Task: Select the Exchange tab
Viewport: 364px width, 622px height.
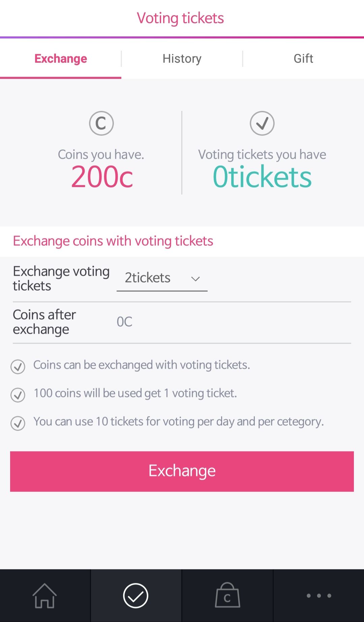Action: tap(61, 59)
